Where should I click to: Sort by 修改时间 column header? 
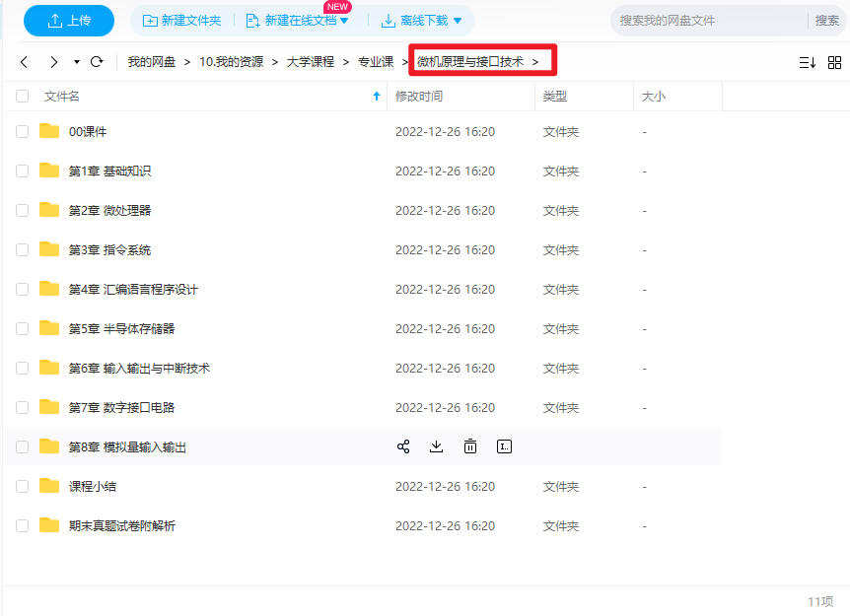tap(419, 97)
